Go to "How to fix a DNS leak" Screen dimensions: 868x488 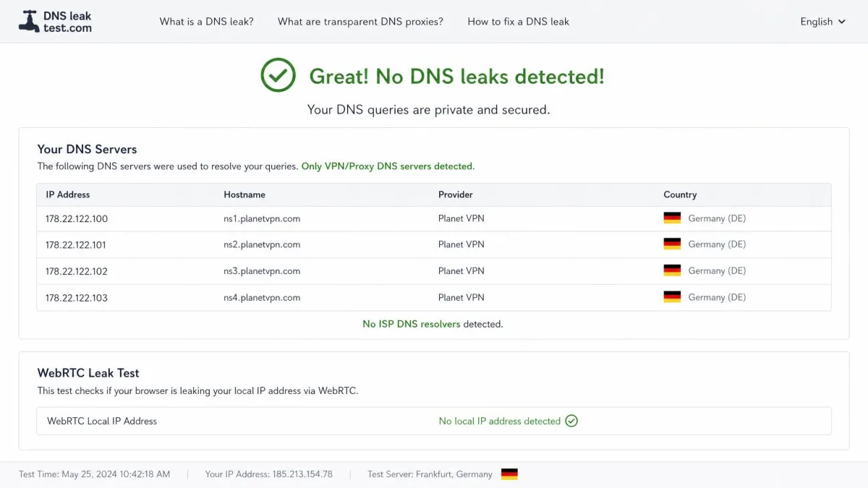point(518,22)
